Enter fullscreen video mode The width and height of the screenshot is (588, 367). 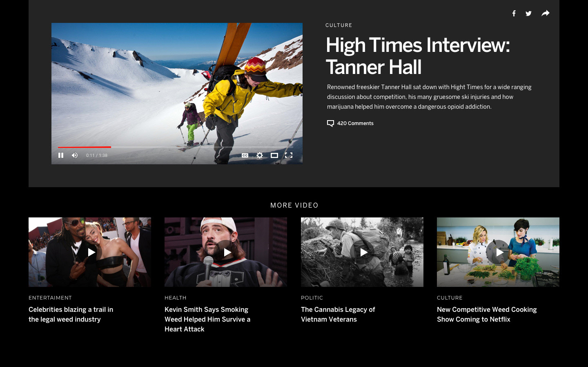[x=289, y=155]
